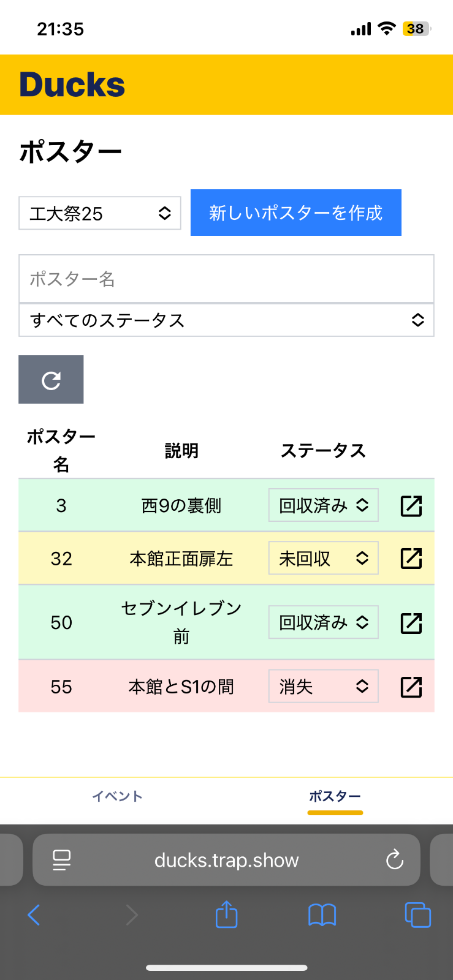Click 新しいポスターを作成 button
This screenshot has height=980, width=453.
tap(295, 213)
